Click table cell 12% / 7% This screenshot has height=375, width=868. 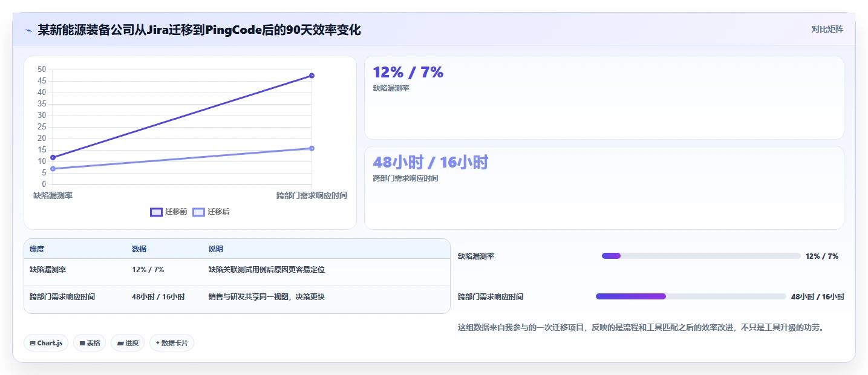tap(148, 270)
